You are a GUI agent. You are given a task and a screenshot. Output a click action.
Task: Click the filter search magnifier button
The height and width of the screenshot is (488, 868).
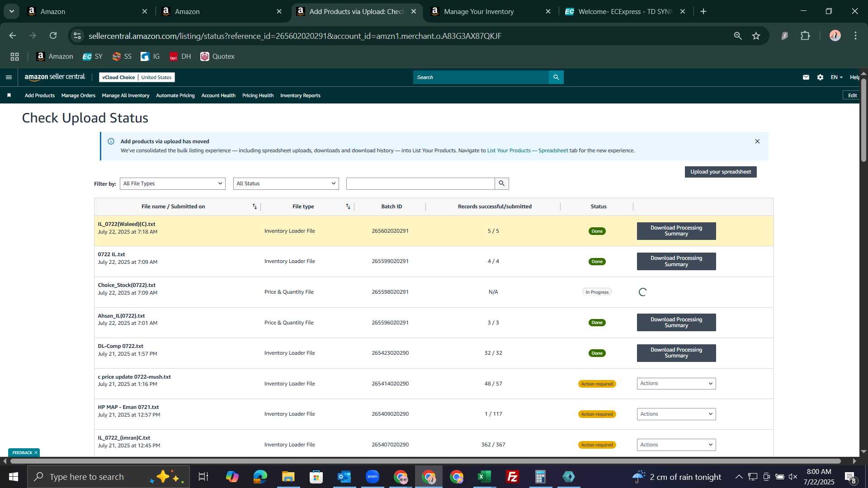502,183
